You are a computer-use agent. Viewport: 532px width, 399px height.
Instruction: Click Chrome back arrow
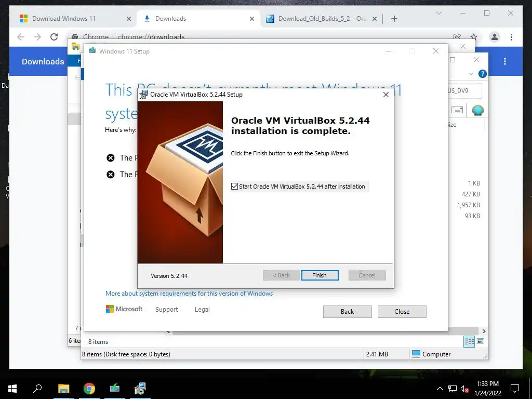pos(21,37)
